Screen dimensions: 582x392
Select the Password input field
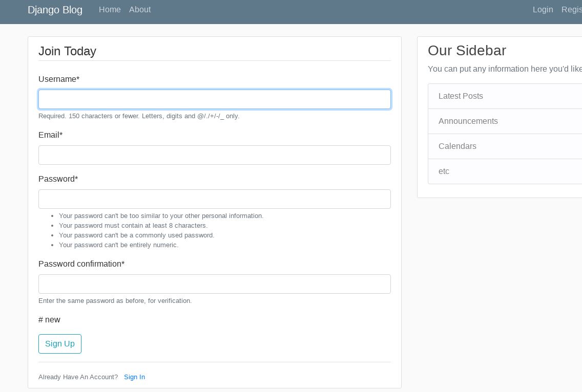pos(215,199)
